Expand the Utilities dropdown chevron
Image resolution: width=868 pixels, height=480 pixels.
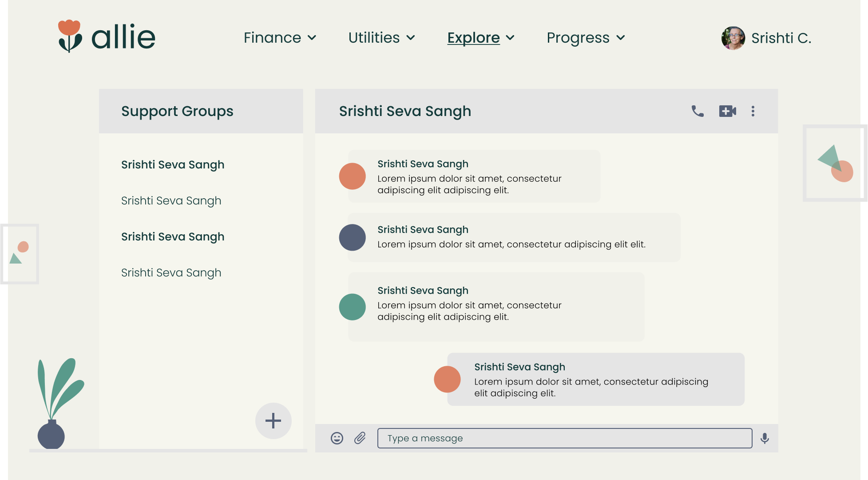[x=411, y=38]
